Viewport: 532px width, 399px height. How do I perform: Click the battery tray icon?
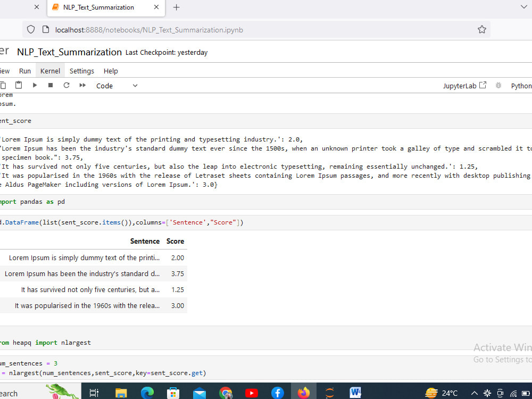click(526, 393)
